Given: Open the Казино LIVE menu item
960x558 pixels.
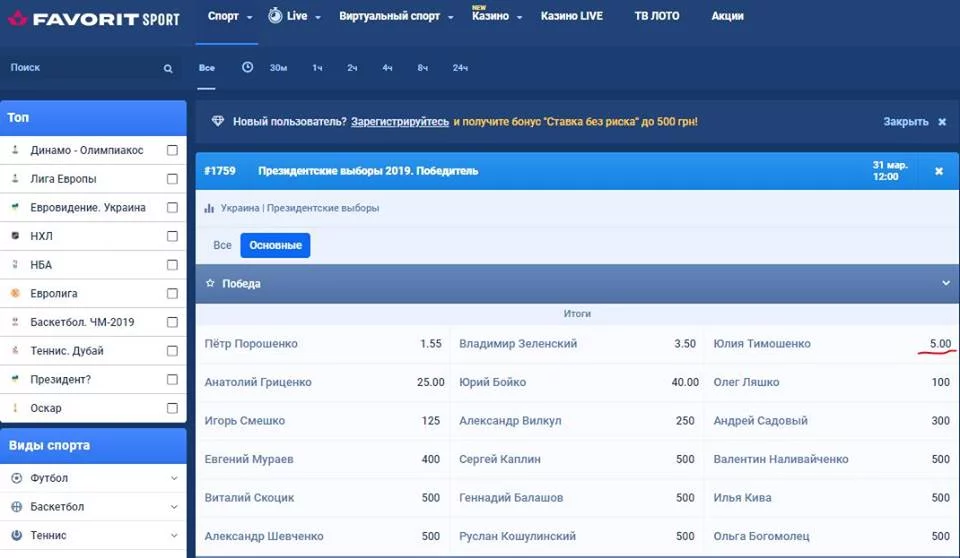Looking at the screenshot, I should coord(572,17).
